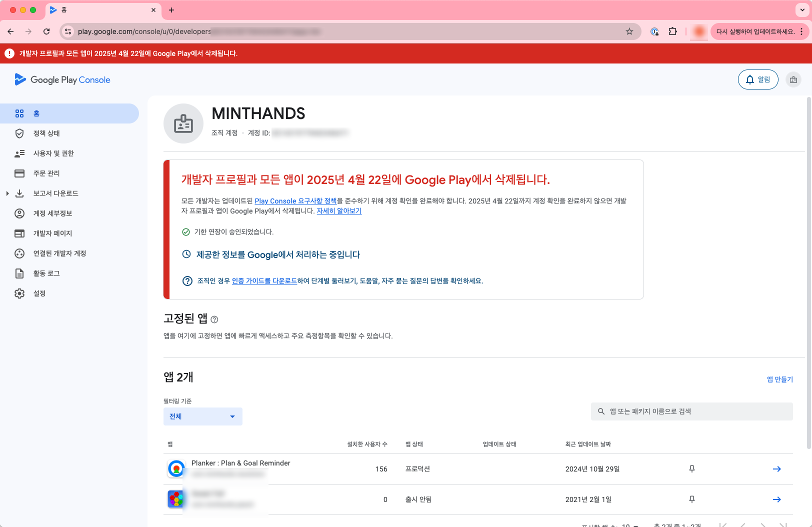Pin the 출시 안됨 app using pin icon
The height and width of the screenshot is (527, 812).
coord(692,499)
